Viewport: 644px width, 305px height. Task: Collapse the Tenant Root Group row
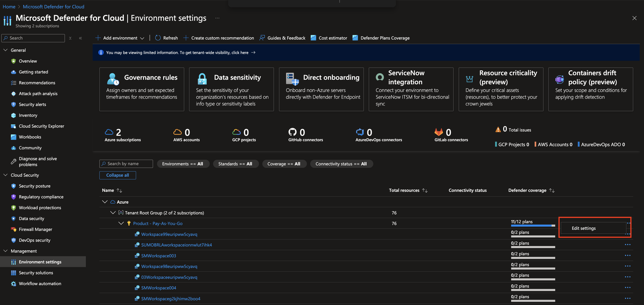point(113,213)
